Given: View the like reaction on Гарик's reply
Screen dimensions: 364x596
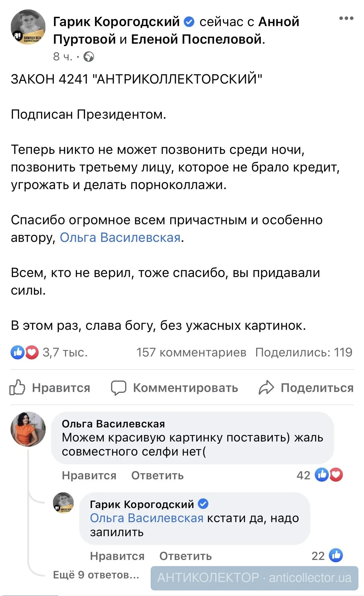Looking at the screenshot, I should point(336,555).
